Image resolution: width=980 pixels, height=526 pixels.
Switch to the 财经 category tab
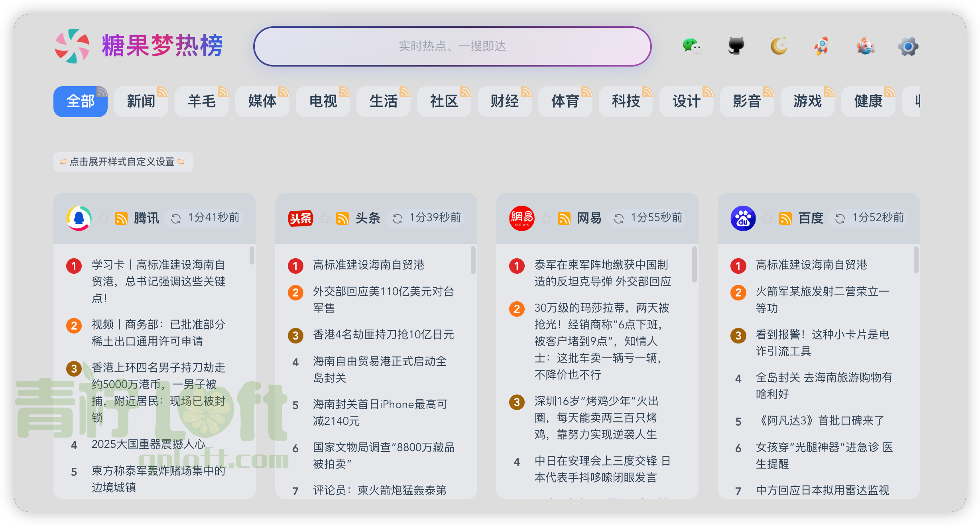(504, 102)
